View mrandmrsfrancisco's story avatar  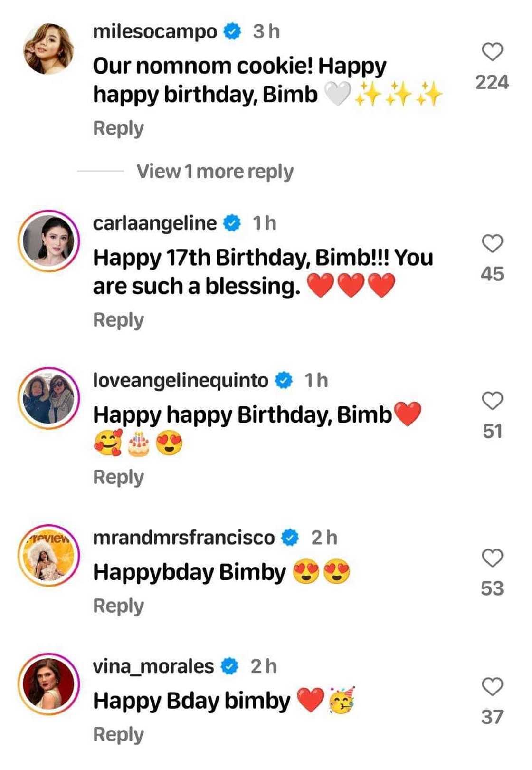coord(48,555)
